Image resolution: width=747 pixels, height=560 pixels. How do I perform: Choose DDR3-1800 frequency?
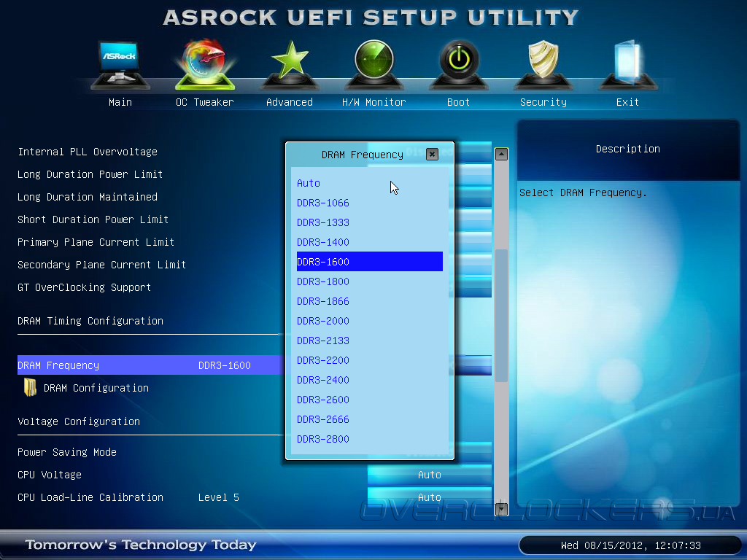(x=370, y=281)
